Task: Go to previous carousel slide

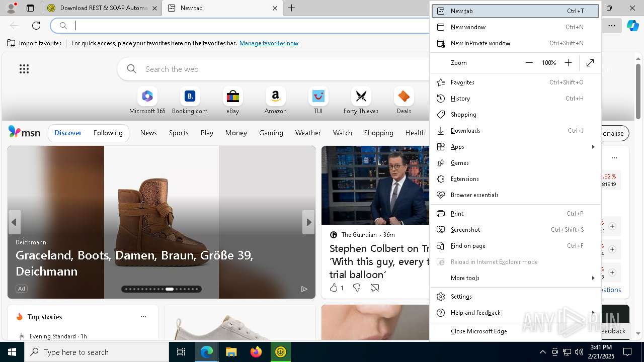Action: pyautogui.click(x=14, y=222)
